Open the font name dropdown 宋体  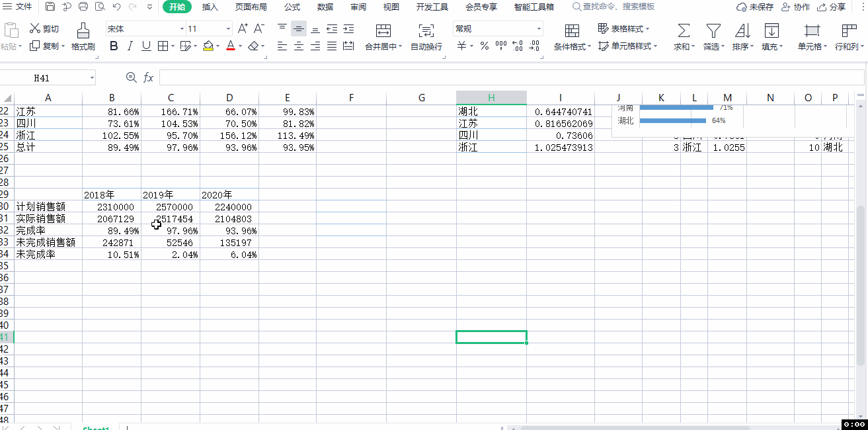(182, 29)
